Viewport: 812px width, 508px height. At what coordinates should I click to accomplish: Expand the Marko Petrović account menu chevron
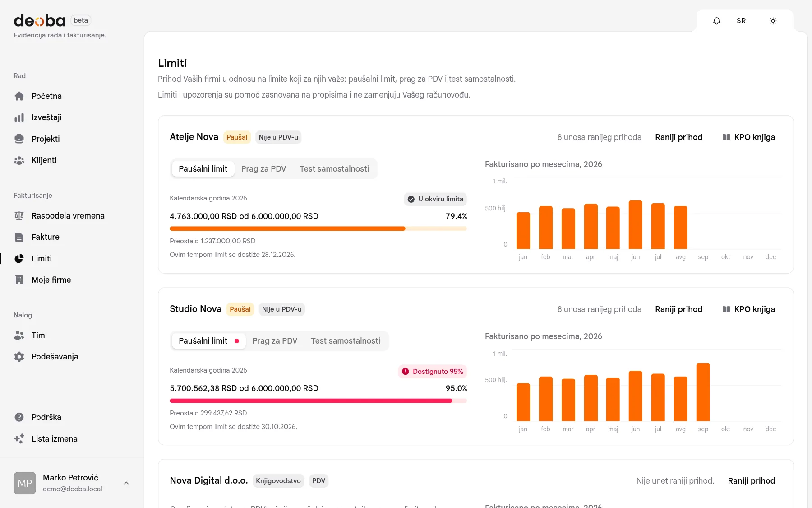[x=126, y=483]
